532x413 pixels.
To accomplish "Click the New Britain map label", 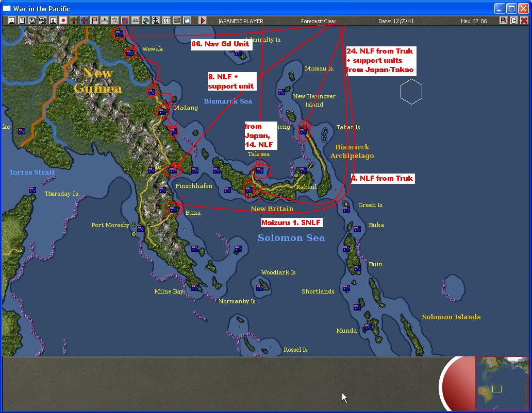I will [272, 209].
